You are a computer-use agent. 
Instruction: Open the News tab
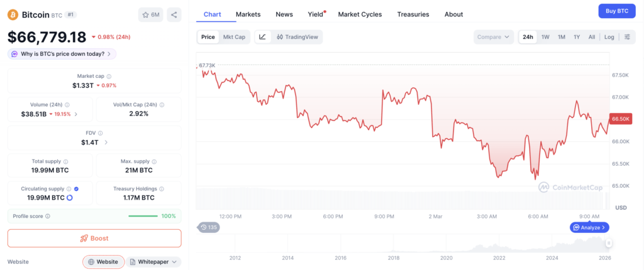[x=284, y=14]
